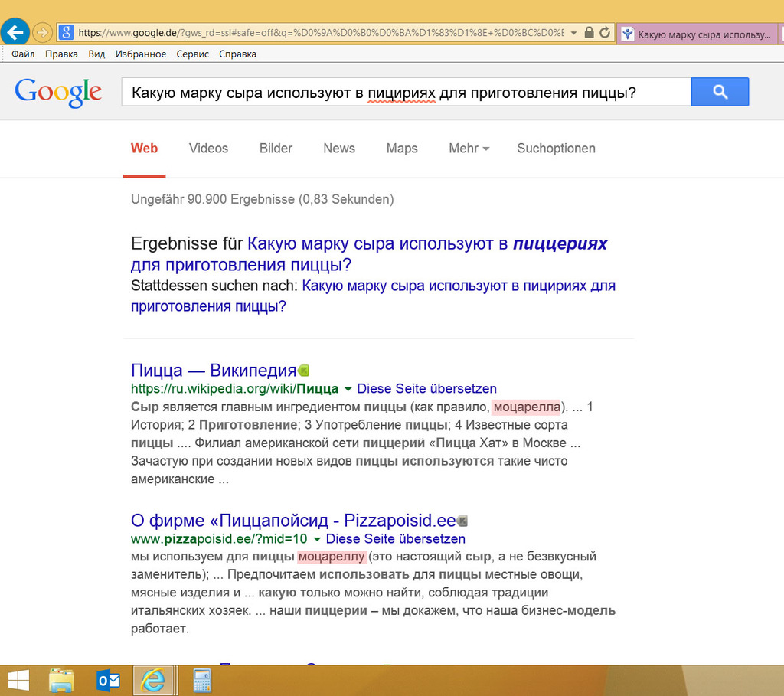Click gray icon next to Pizzapoisid.ee title
Screen dimensions: 784x696
(x=462, y=521)
